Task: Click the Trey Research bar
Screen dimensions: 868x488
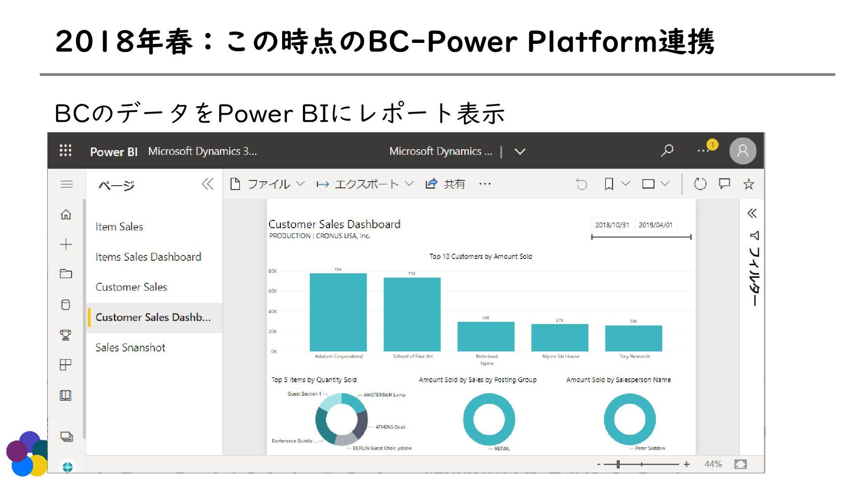Action: (633, 338)
